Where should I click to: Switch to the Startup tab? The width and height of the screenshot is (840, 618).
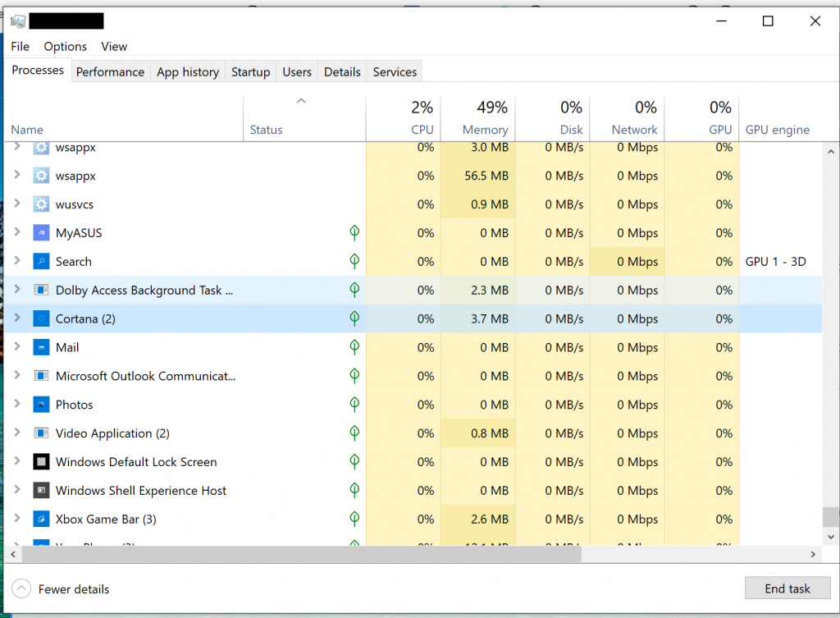point(251,72)
